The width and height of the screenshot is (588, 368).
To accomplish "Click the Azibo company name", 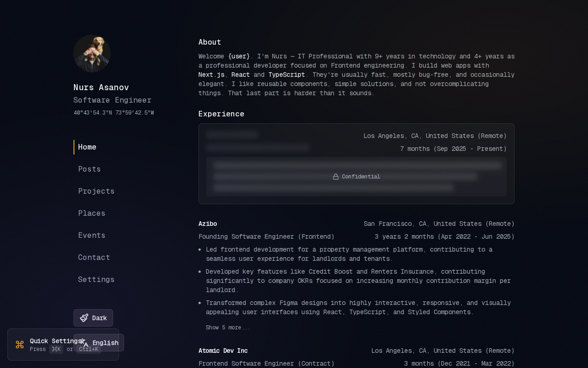I will [208, 224].
